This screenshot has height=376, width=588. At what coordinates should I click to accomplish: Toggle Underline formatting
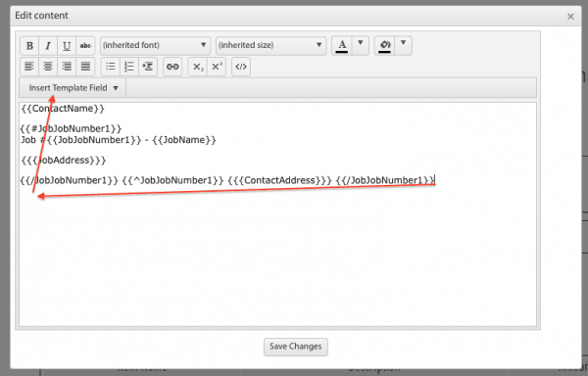point(67,46)
